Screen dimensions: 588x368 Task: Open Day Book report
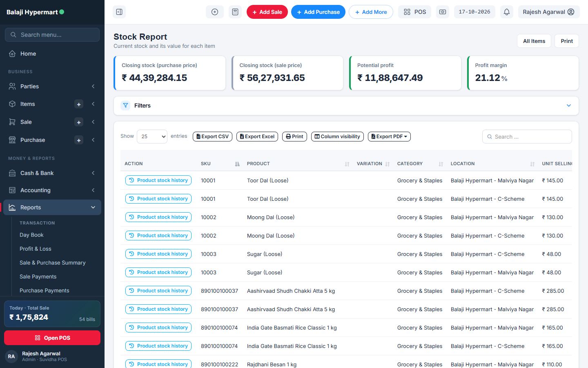coord(31,235)
